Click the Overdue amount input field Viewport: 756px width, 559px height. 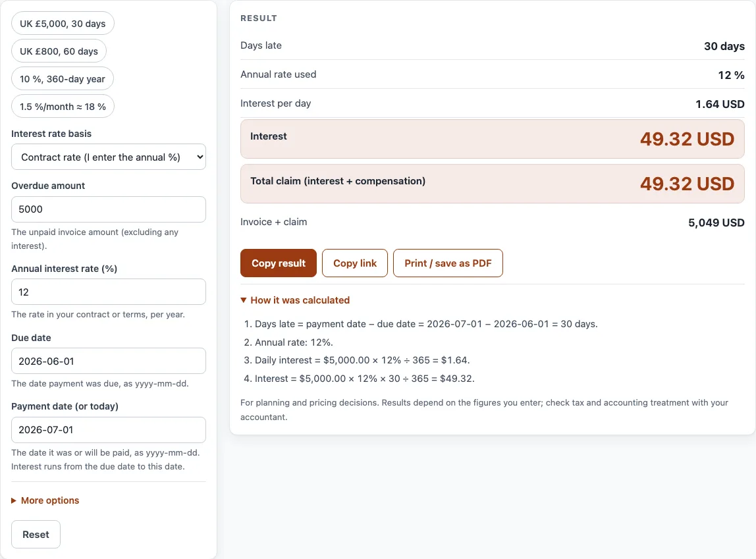pos(109,209)
